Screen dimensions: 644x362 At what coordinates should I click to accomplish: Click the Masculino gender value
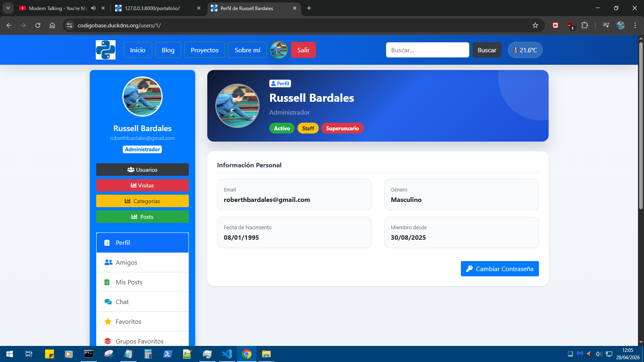(x=406, y=200)
